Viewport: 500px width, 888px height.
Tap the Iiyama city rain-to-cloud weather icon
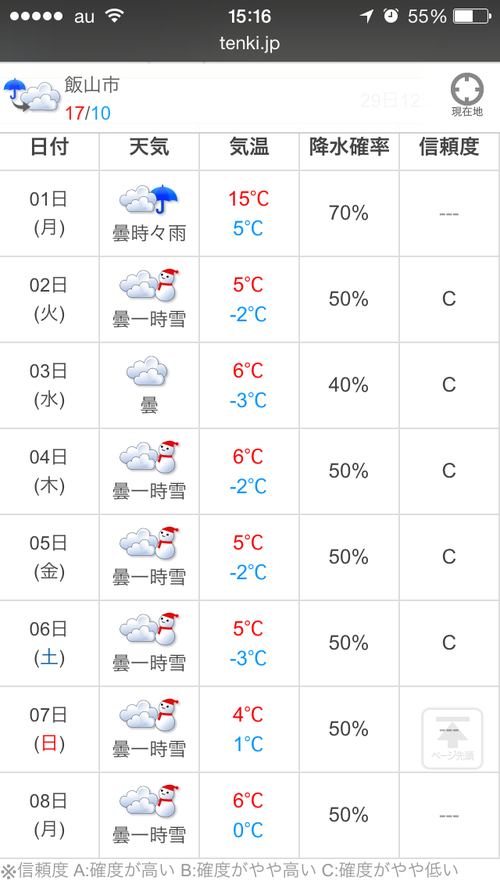point(32,96)
